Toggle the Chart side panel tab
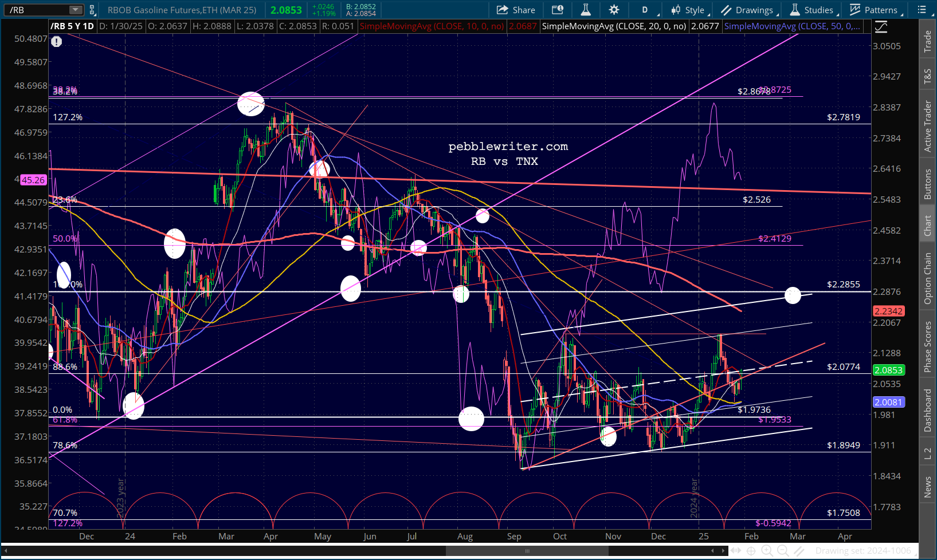The height and width of the screenshot is (560, 937). pos(928,226)
